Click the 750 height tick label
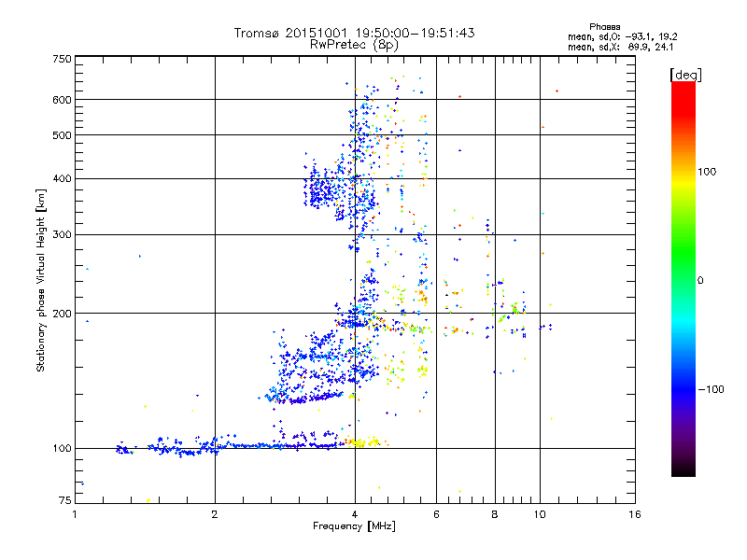The width and height of the screenshot is (747, 560). pyautogui.click(x=62, y=59)
